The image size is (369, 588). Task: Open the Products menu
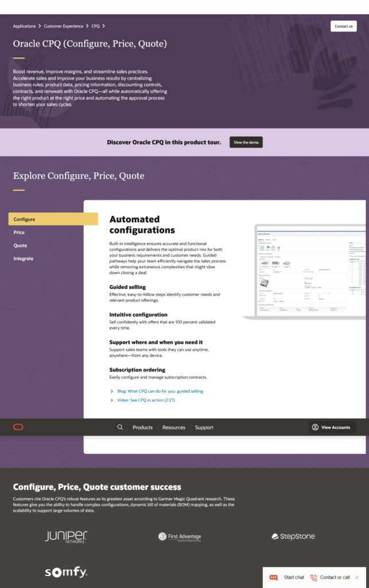(x=142, y=427)
